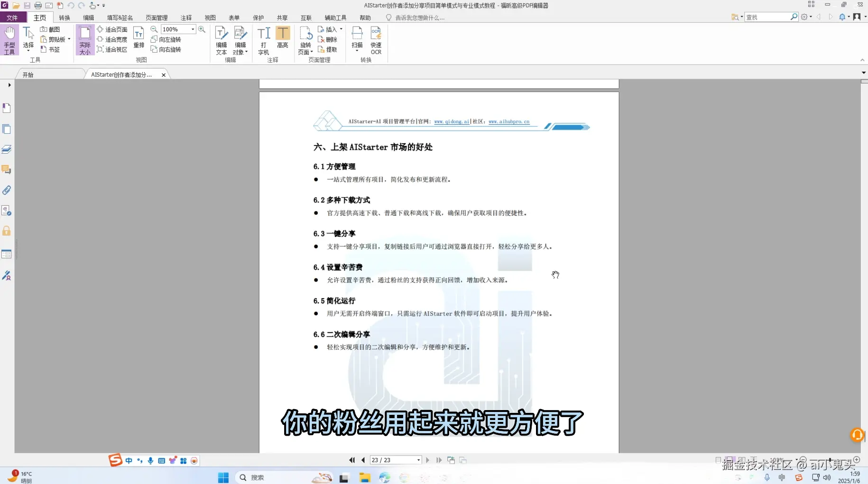This screenshot has width=868, height=484.
Task: Click inside the page number field showing 23/23
Action: pos(392,460)
